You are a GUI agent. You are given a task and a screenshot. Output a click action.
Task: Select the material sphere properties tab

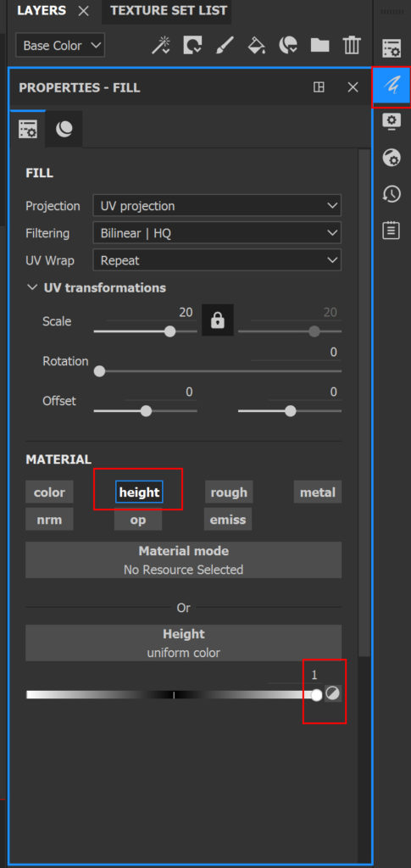pos(64,129)
